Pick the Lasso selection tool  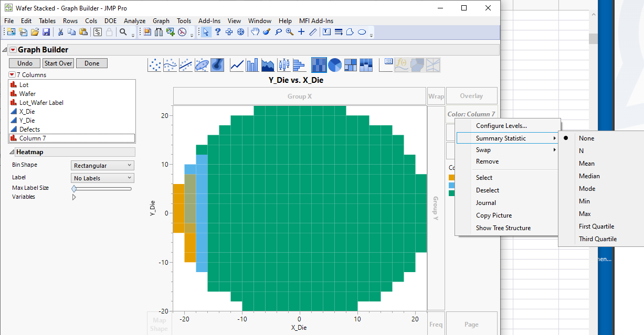click(x=279, y=32)
